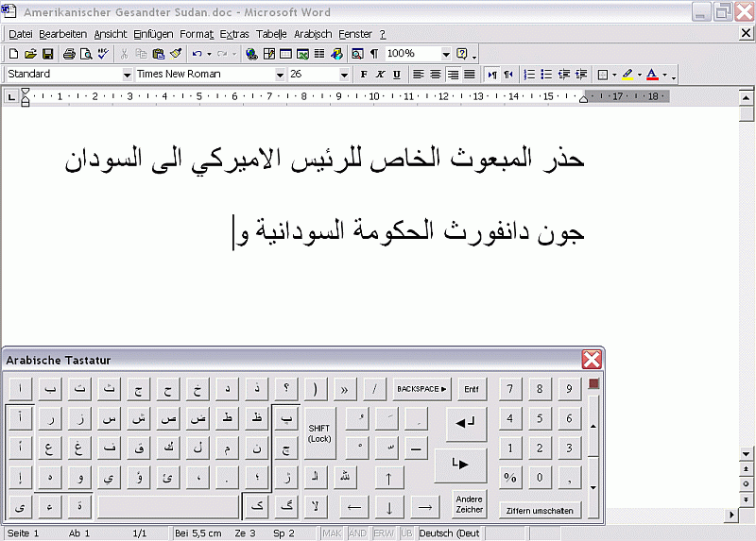Click the dark red square on keyboard panel
The image size is (756, 541).
coord(593,384)
